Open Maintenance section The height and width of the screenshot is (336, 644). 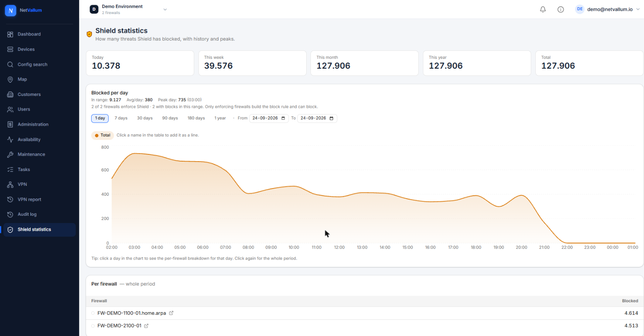coord(39,154)
